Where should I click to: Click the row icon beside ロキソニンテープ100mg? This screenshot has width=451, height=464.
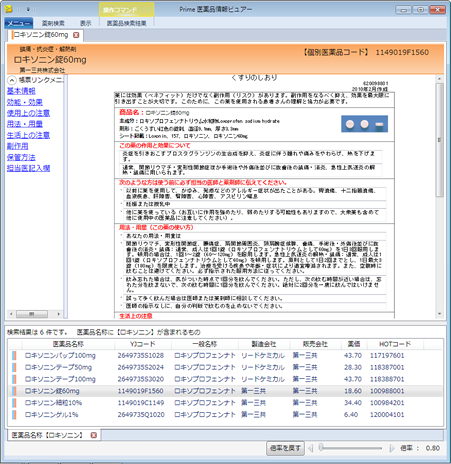pyautogui.click(x=14, y=379)
